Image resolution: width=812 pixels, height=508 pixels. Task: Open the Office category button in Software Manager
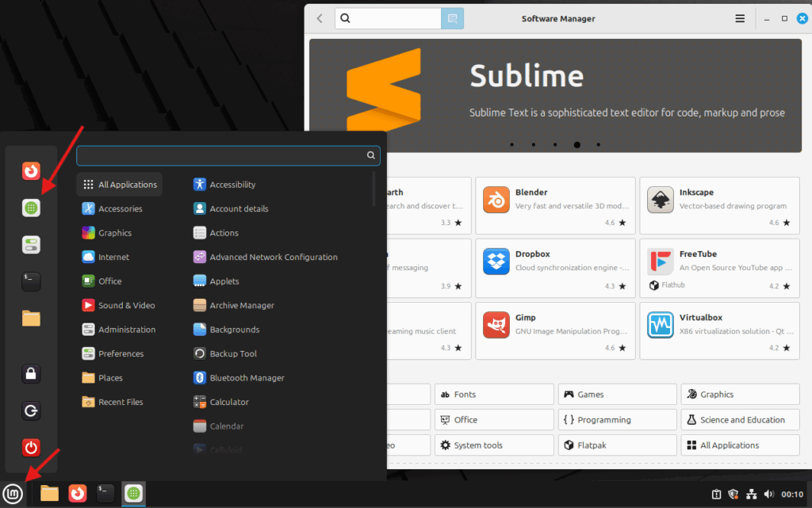tap(494, 419)
